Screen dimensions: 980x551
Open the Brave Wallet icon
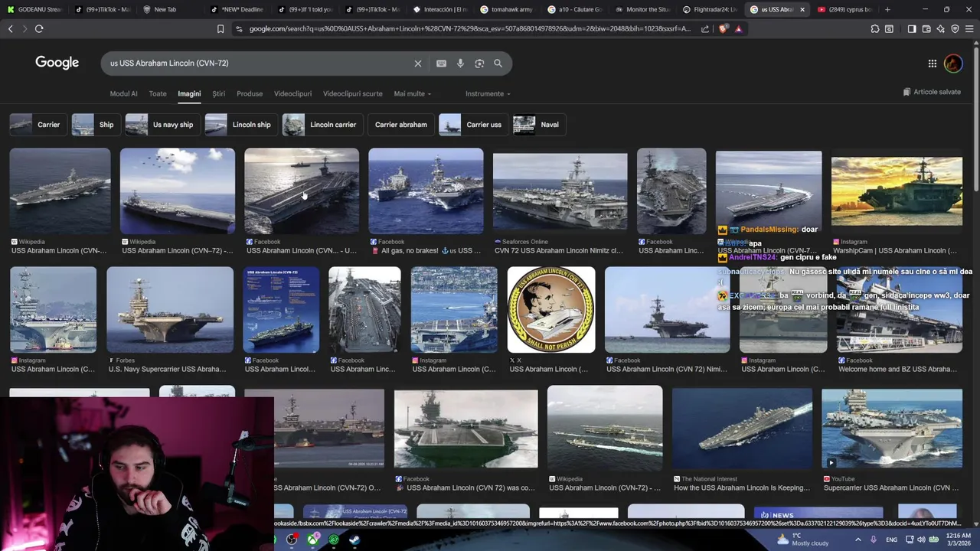(926, 29)
